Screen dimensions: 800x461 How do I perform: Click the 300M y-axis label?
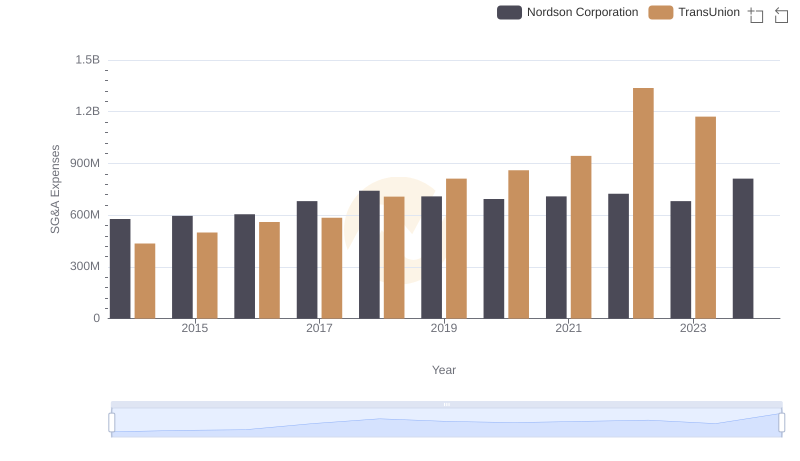pyautogui.click(x=85, y=266)
